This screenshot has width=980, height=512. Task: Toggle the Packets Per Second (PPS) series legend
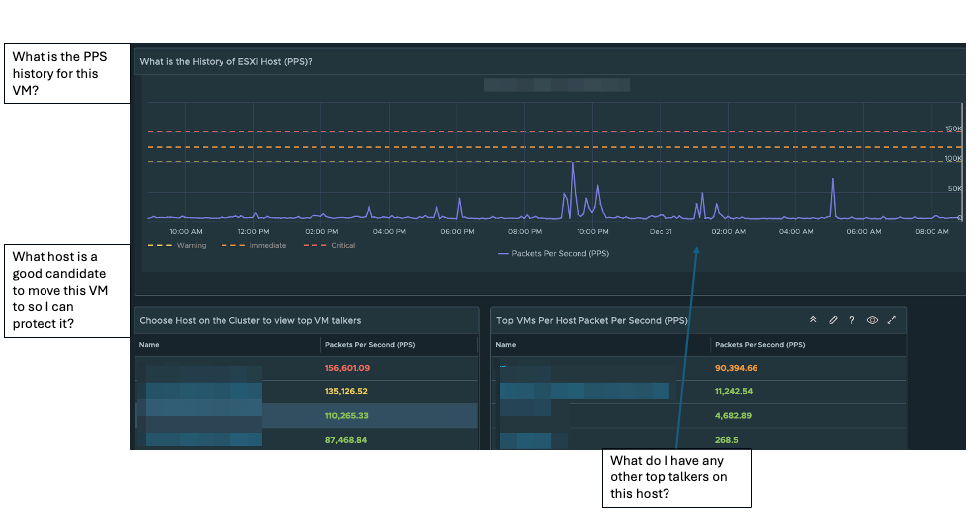(553, 254)
